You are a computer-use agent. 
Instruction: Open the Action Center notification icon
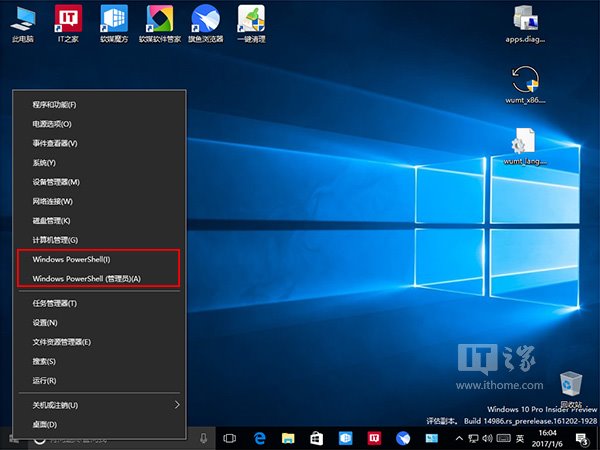point(582,439)
